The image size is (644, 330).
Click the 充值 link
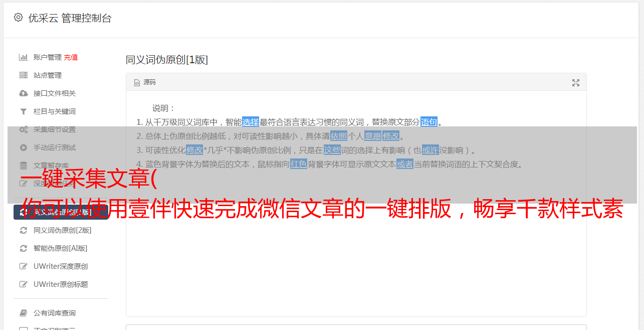click(71, 57)
